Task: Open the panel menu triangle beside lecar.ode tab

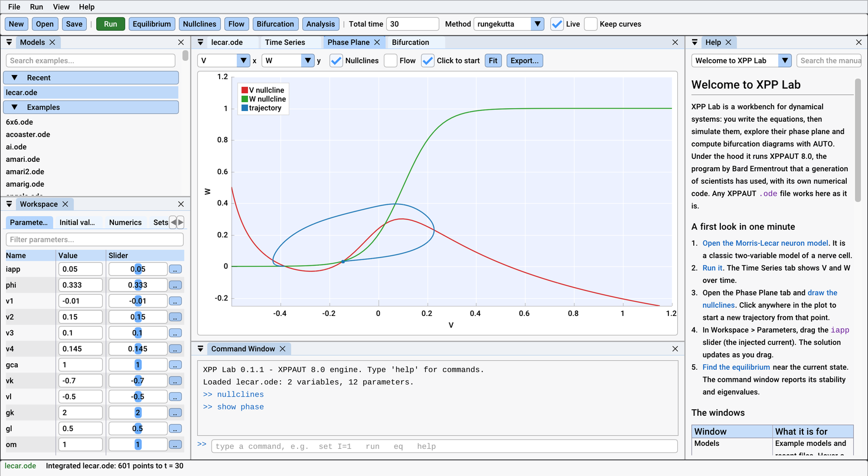Action: pyautogui.click(x=201, y=43)
